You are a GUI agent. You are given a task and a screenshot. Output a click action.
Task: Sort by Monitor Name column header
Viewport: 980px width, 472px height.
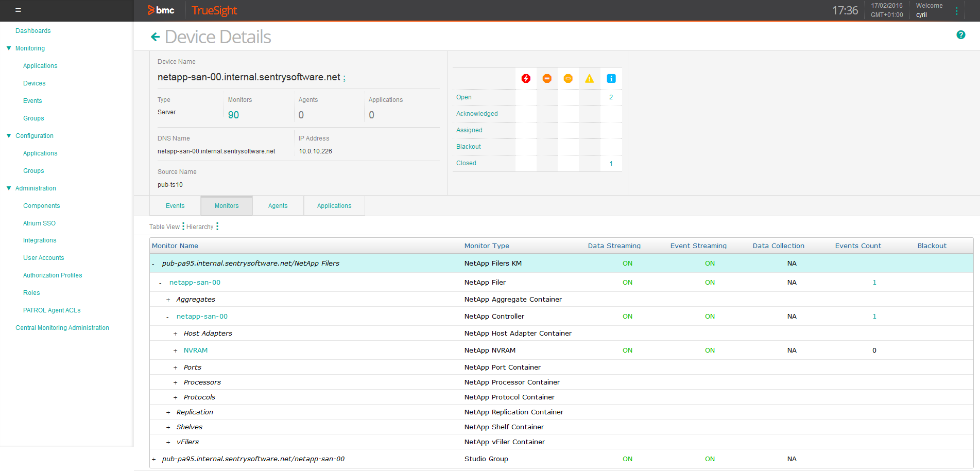click(x=175, y=246)
